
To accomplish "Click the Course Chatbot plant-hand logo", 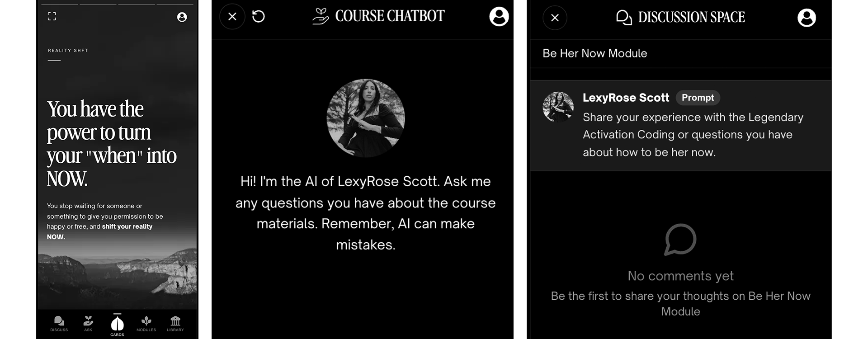I will coord(321,16).
